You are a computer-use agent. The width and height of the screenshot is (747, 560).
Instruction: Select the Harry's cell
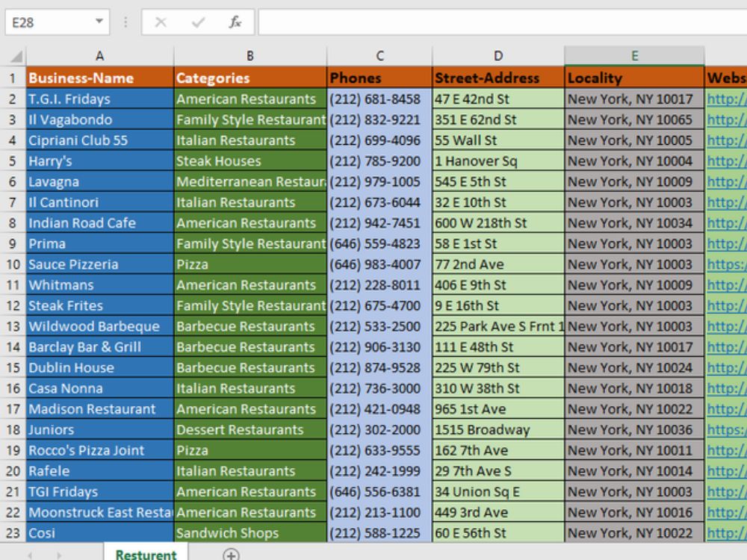[100, 161]
